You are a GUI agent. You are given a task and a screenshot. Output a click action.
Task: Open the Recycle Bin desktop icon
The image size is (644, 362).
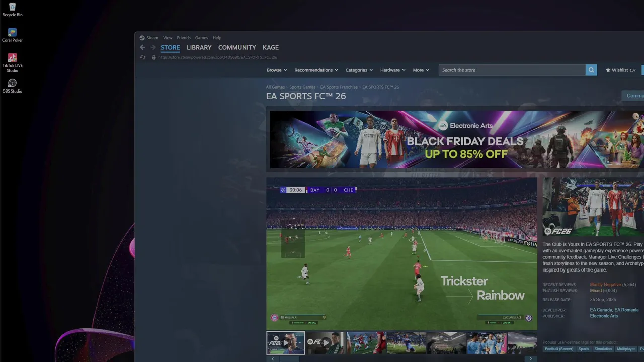[12, 10]
